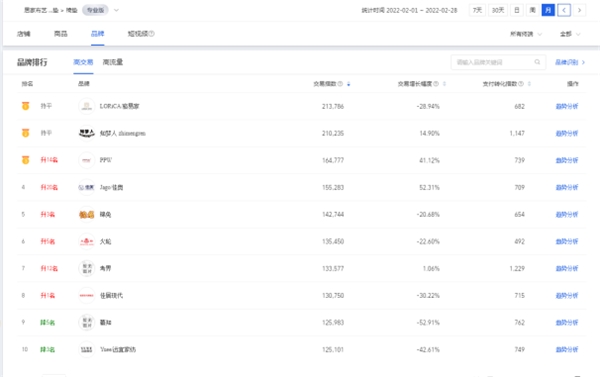Screen dimensions: 600x377
Task: Click the medal icon in the 164,777 row
Action: pos(25,160)
